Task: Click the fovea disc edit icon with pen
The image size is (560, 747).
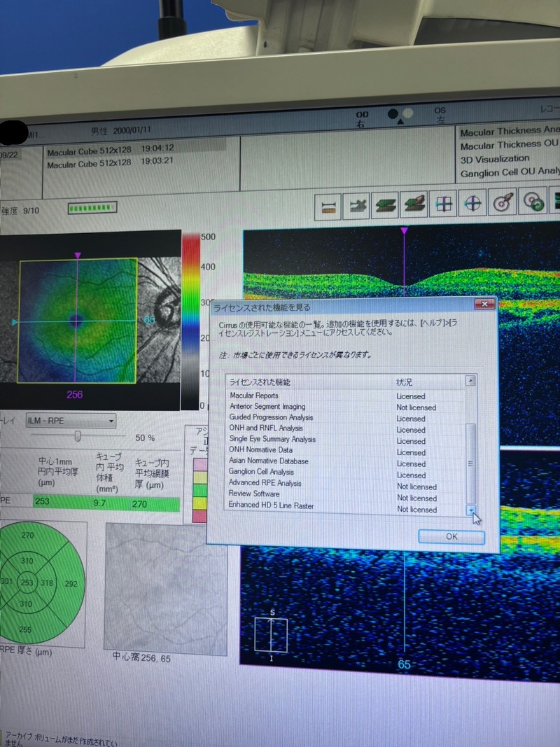Action: click(x=503, y=204)
